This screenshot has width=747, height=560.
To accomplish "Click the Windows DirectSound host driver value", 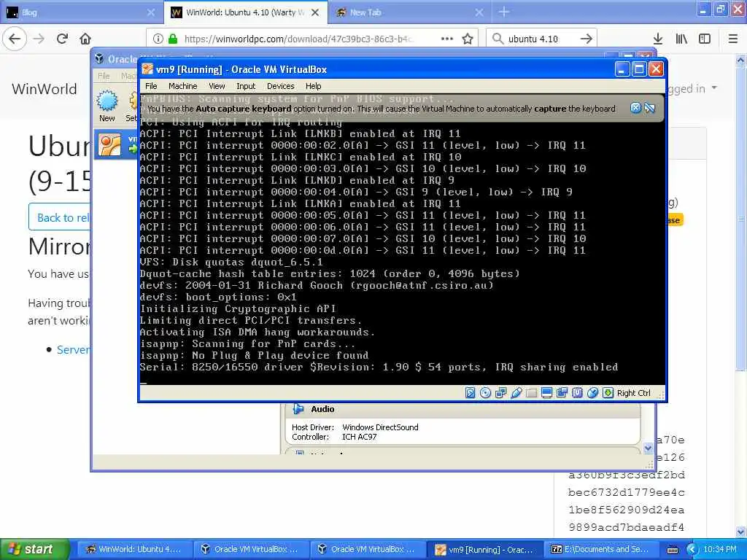I will click(380, 427).
